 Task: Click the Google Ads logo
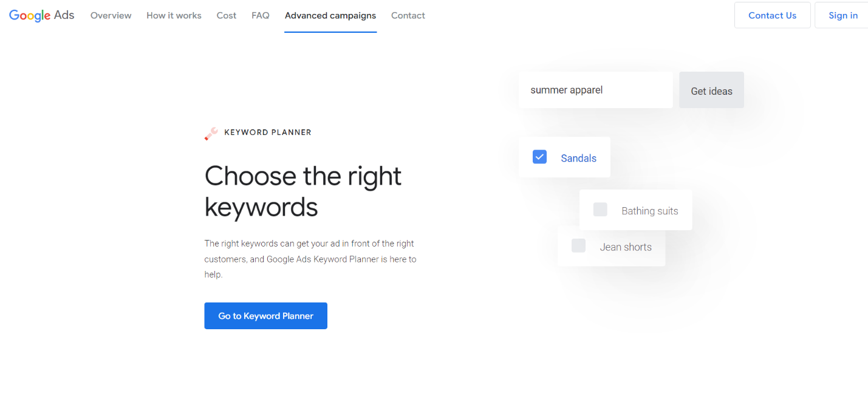41,16
